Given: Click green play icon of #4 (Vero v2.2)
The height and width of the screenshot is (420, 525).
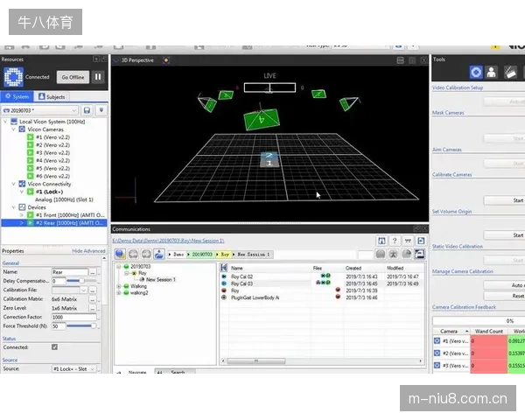Looking at the screenshot, I should [30, 160].
